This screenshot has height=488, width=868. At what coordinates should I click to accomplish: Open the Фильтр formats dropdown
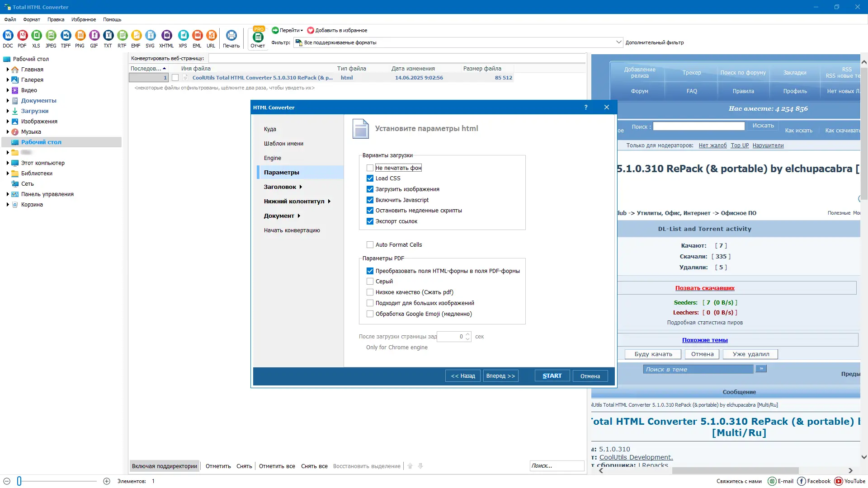pos(618,42)
